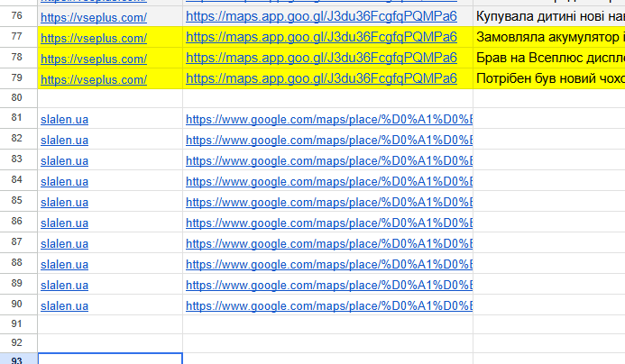Open Google Maps place link in row 88
This screenshot has height=364, width=625.
tap(329, 264)
